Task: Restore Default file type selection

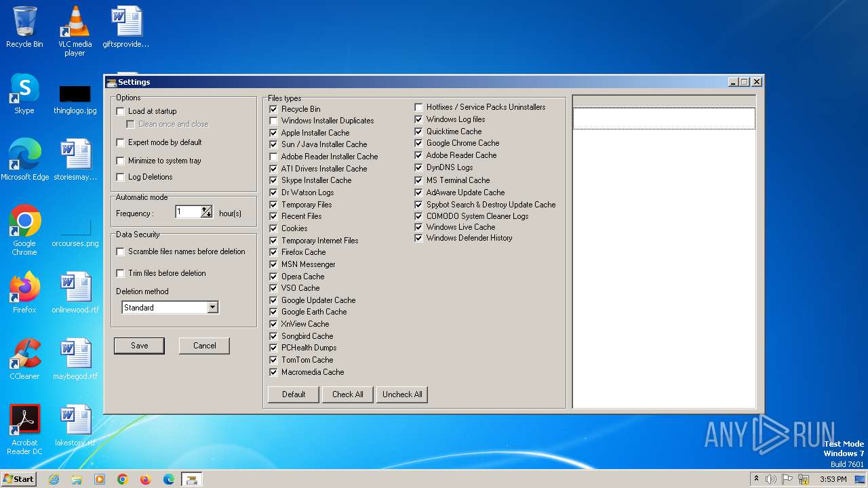Action: 294,394
